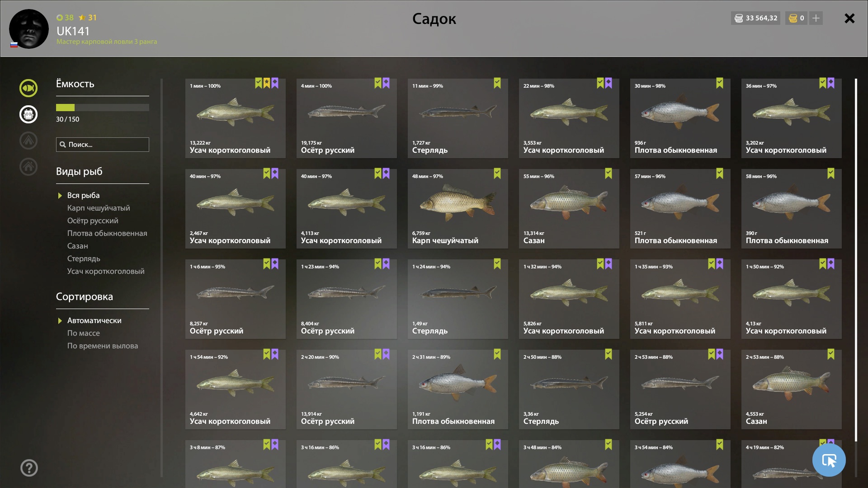Sort by catch time По времени вылова
Screen dimensions: 868x488
103,346
